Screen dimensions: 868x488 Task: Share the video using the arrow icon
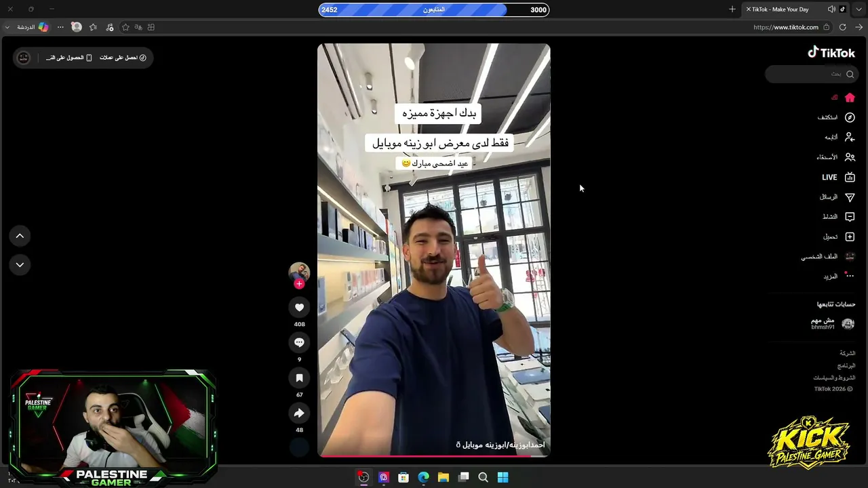(x=299, y=413)
